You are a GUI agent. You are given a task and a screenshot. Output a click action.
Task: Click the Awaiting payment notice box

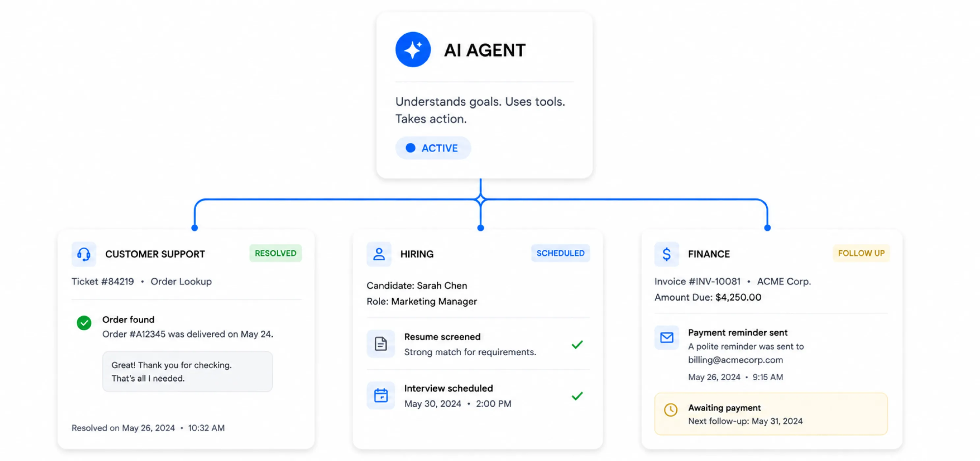pos(771,414)
